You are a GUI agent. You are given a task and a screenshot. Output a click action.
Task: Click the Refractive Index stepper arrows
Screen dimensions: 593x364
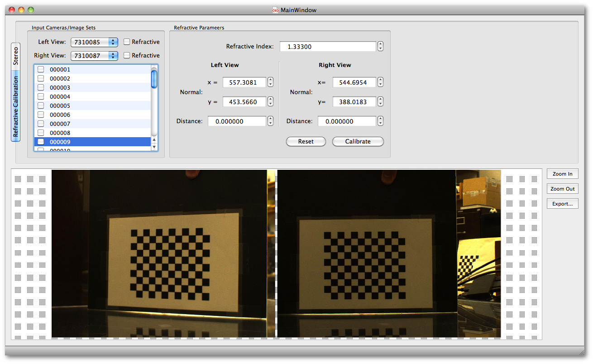tap(380, 47)
